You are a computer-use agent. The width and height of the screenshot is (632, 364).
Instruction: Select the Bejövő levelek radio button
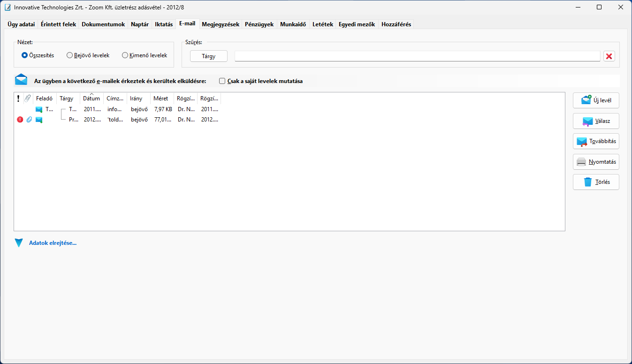click(70, 55)
